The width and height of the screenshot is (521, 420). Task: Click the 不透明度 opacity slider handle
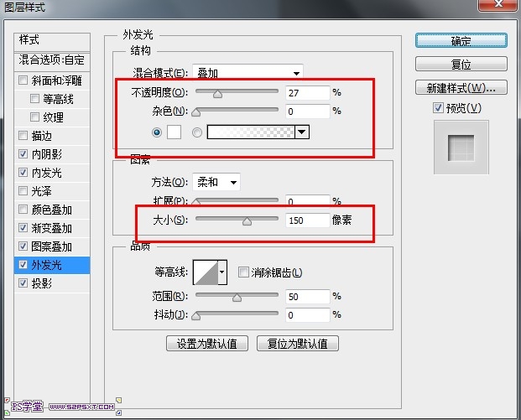tap(217, 94)
